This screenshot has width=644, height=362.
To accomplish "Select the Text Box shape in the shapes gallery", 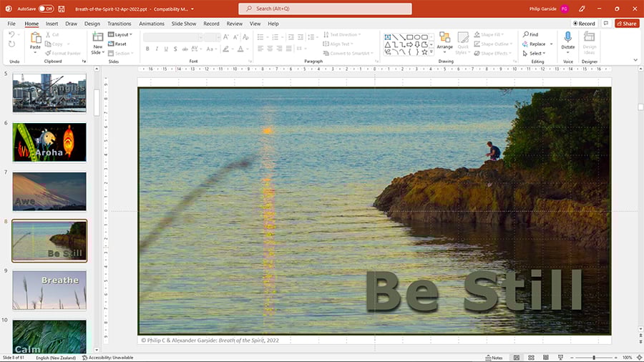I will pyautogui.click(x=388, y=37).
